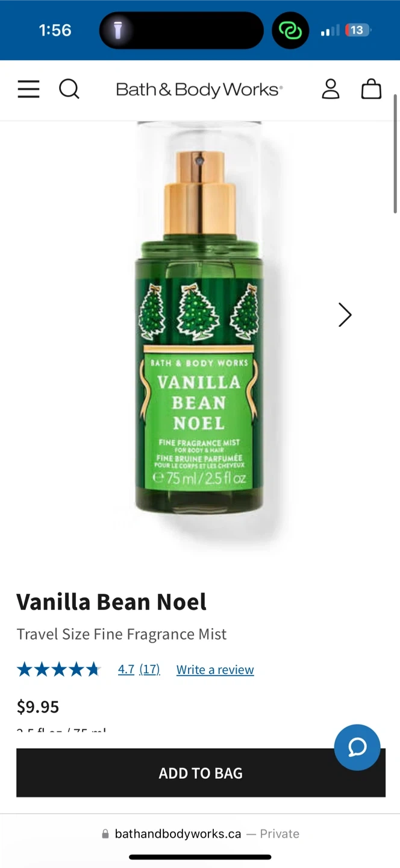Image resolution: width=400 pixels, height=868 pixels.
Task: View the 4.7 rating details
Action: pyautogui.click(x=126, y=670)
